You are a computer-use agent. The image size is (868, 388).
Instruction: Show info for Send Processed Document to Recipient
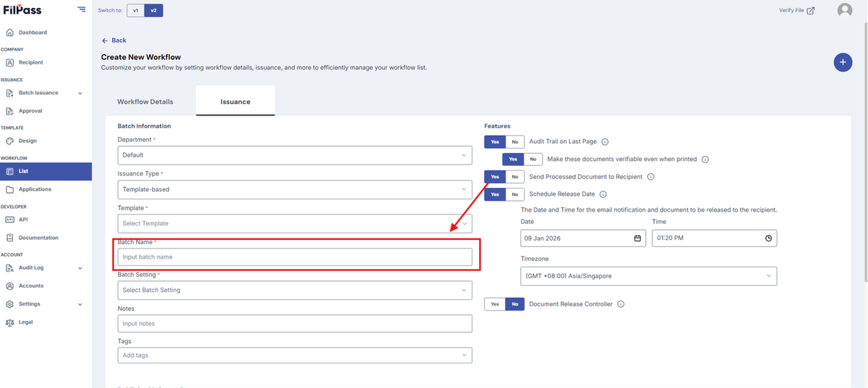pyautogui.click(x=650, y=176)
